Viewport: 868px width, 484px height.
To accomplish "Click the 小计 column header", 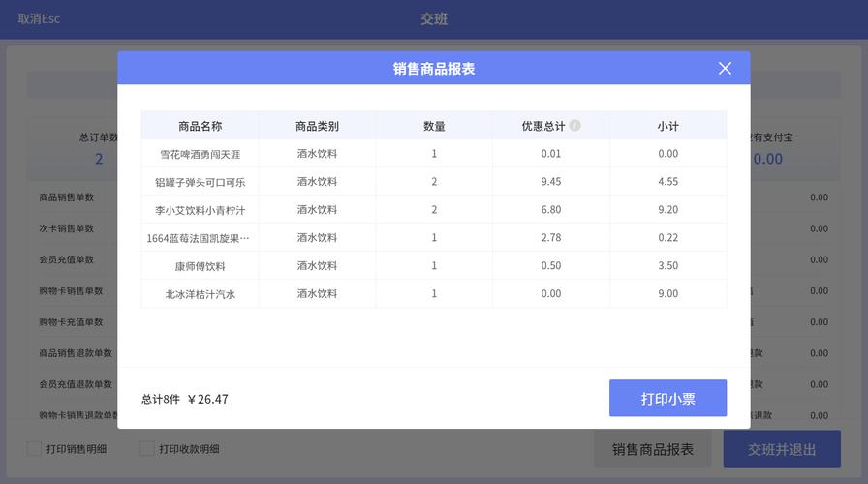I will click(x=668, y=126).
